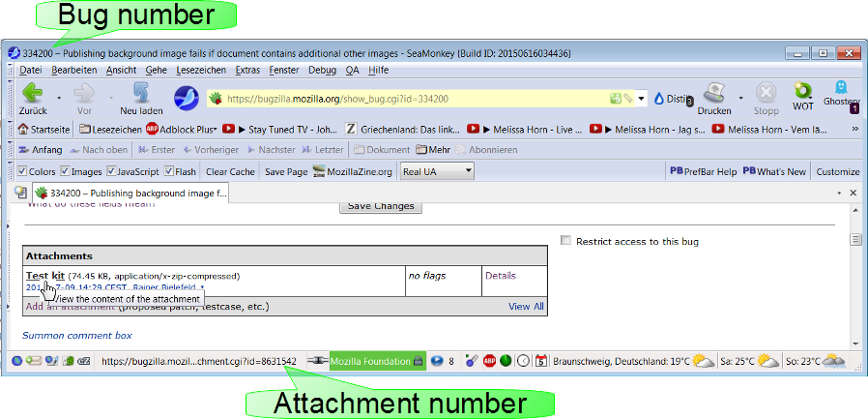Open the Extras menu
868x419 pixels.
tap(247, 70)
